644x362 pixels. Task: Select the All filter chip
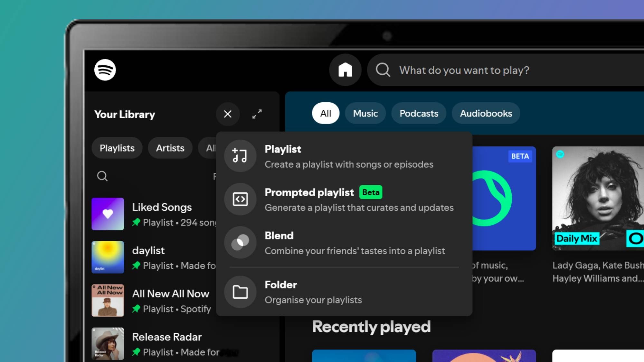326,113
